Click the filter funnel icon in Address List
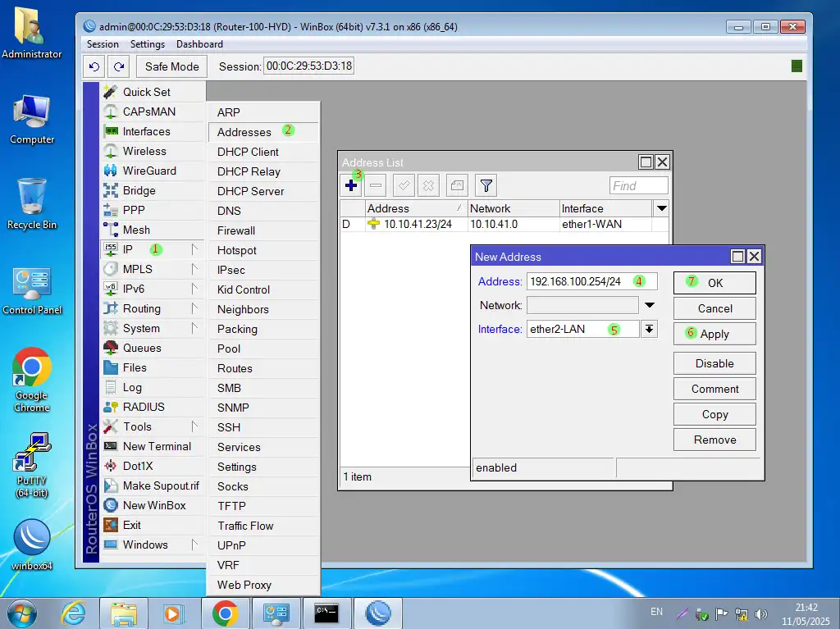Image resolution: width=840 pixels, height=629 pixels. (486, 185)
